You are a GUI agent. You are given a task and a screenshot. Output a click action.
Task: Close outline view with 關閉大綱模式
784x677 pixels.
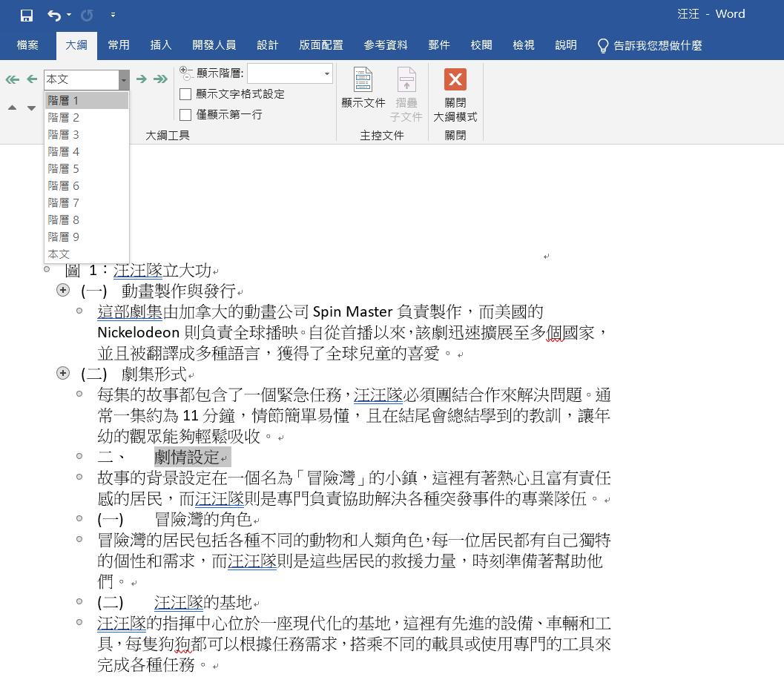(455, 94)
